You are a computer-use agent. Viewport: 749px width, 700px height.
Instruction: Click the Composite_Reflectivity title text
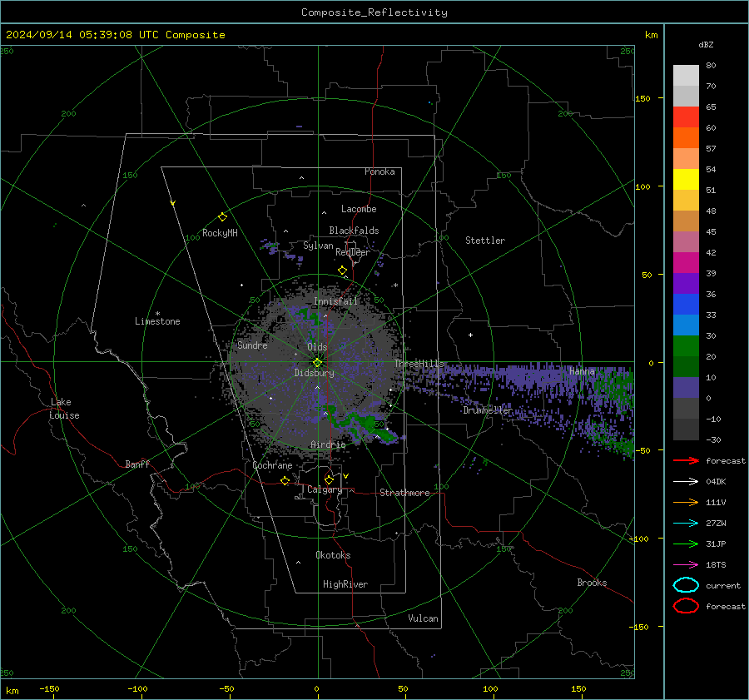374,12
